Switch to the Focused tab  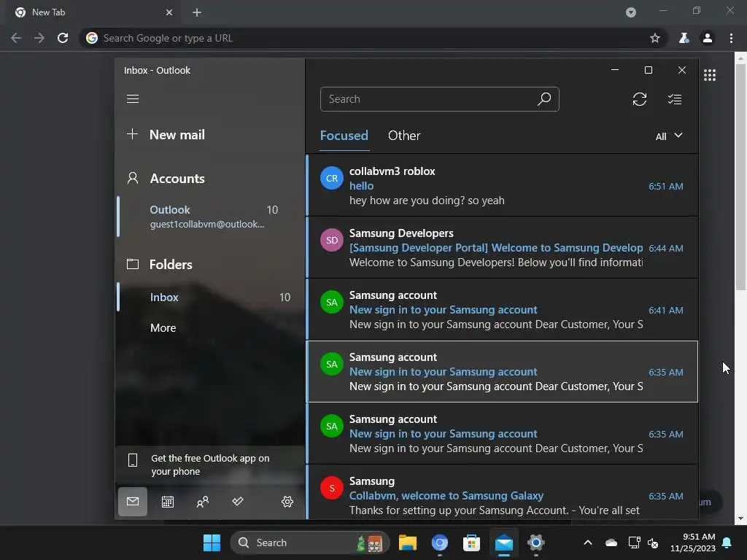point(344,136)
